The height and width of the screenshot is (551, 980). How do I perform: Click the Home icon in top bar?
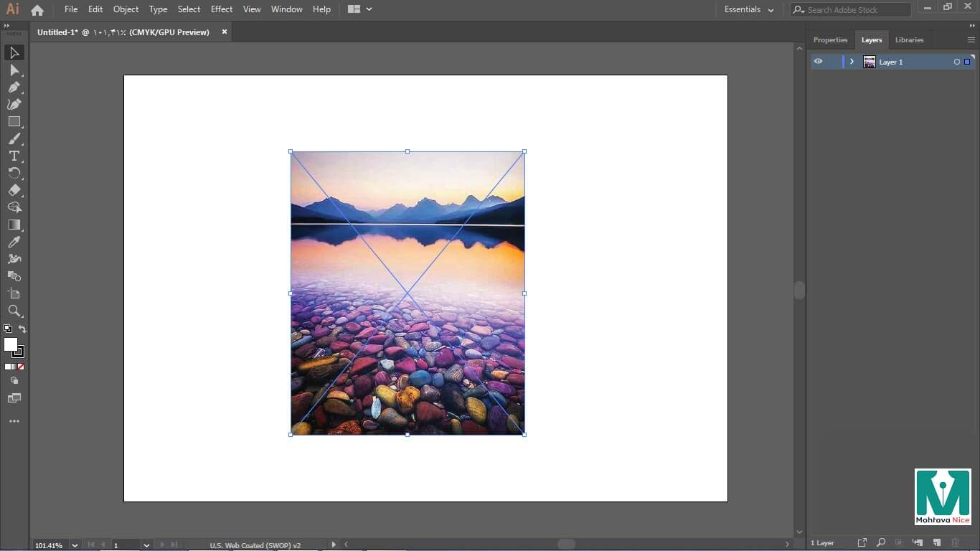tap(37, 10)
